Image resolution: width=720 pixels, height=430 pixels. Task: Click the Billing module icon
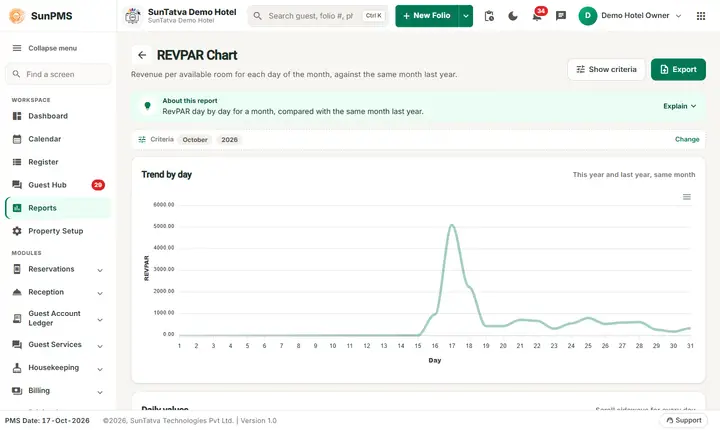[x=17, y=390]
